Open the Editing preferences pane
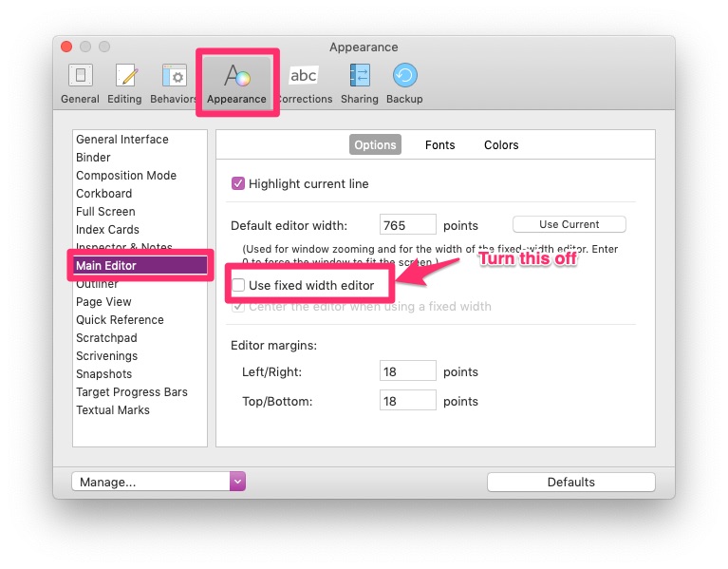This screenshot has height=569, width=728. (x=124, y=84)
